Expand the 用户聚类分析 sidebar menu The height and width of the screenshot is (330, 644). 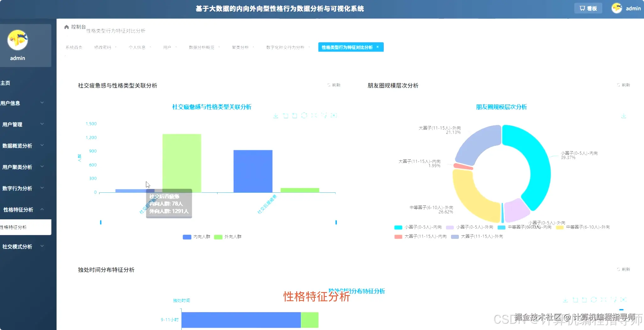pyautogui.click(x=23, y=167)
